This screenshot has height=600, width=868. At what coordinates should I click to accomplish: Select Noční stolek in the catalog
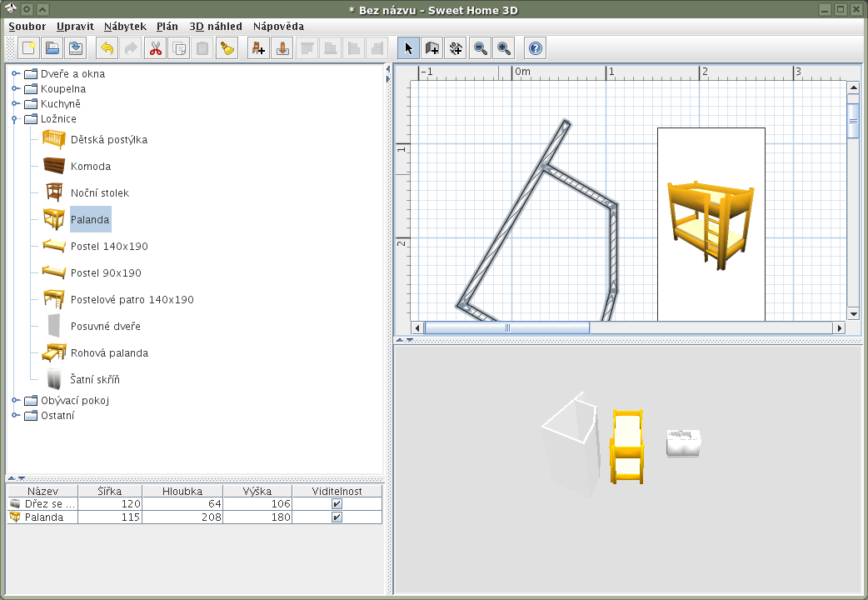100,192
